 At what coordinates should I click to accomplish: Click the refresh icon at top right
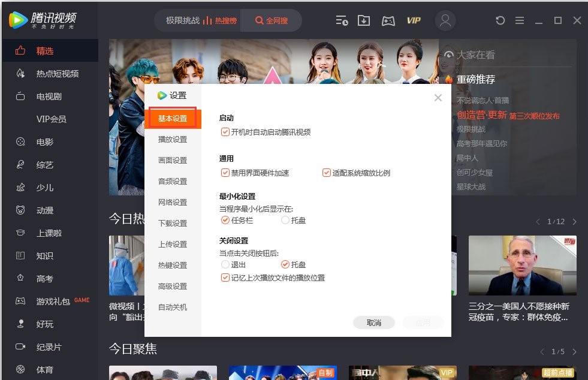(500, 20)
